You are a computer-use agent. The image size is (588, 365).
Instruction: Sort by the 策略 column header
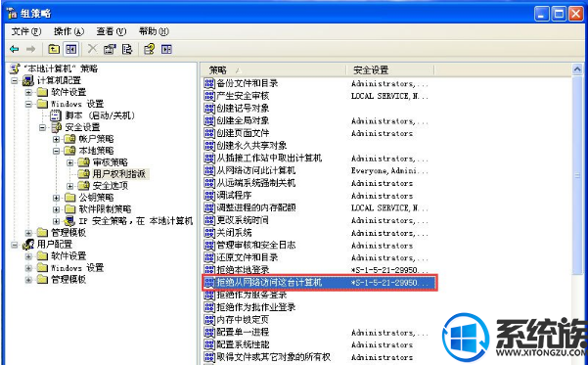click(274, 69)
